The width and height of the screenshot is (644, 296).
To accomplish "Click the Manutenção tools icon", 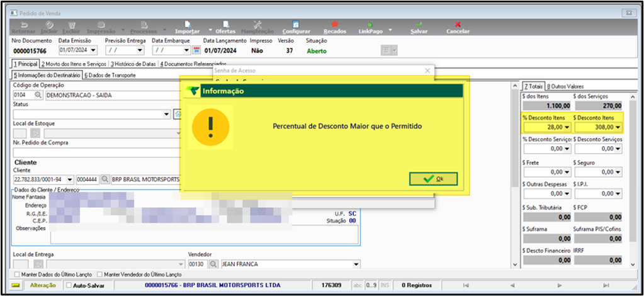I will click(257, 28).
